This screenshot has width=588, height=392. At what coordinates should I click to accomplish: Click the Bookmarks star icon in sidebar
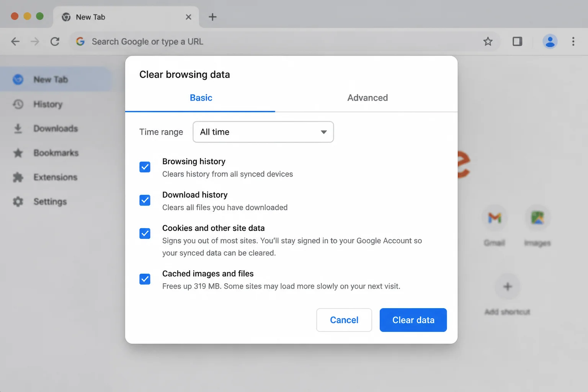(x=18, y=153)
